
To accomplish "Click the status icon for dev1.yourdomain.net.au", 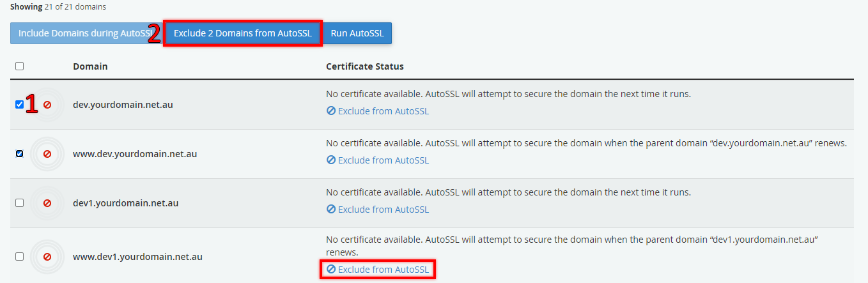I will (47, 203).
